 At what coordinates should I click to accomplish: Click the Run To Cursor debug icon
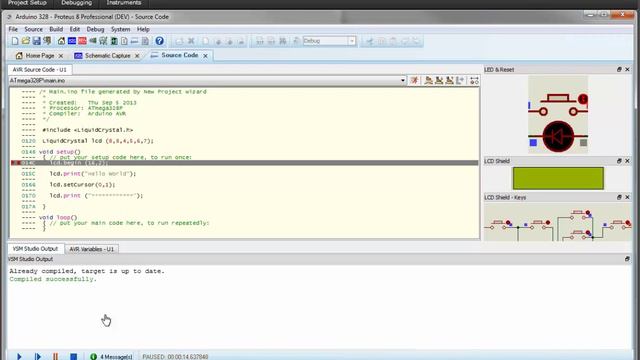460,80
